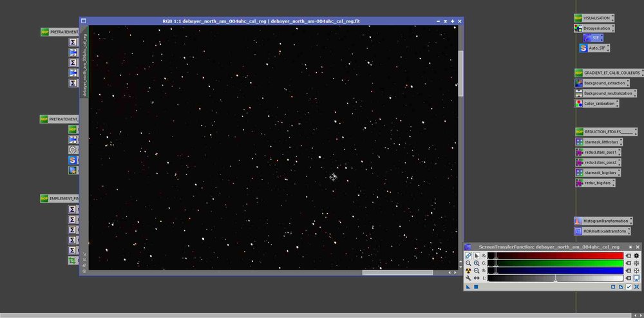Click the STF wrench parameters icon
644x318 pixels.
click(468, 278)
